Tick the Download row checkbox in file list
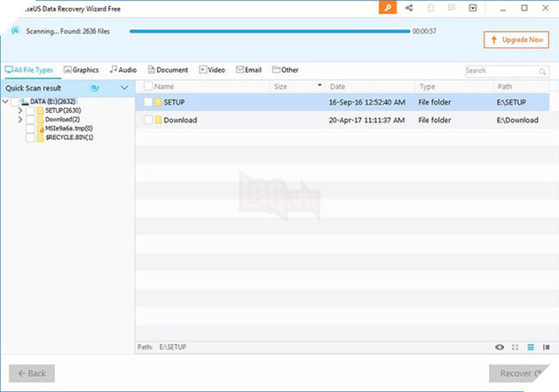559x392 pixels. click(148, 120)
